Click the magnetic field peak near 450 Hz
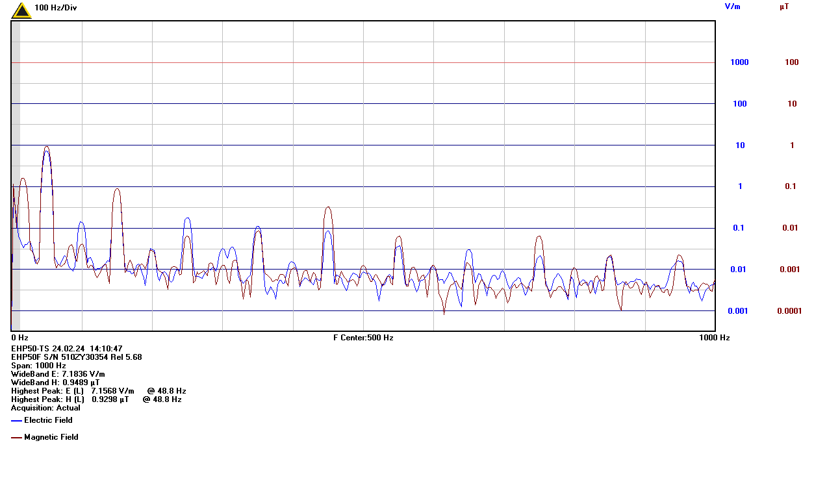827x504 pixels. pyautogui.click(x=328, y=208)
